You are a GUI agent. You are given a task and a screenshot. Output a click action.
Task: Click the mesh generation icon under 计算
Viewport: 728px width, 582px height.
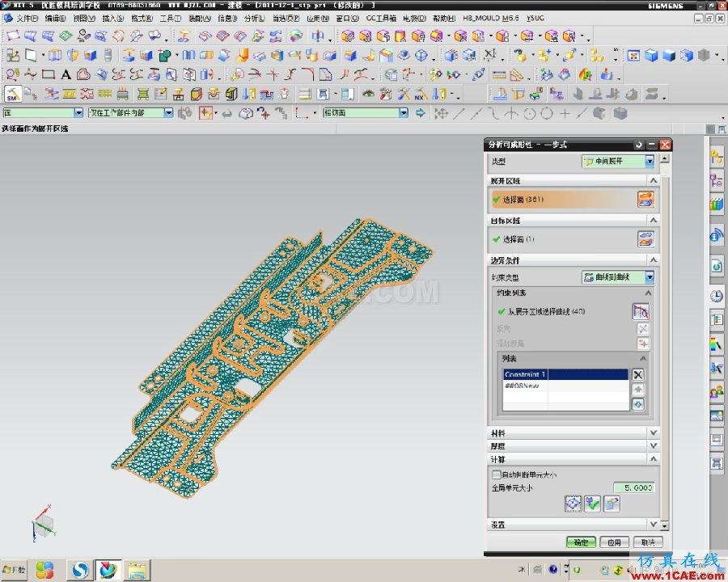[x=573, y=504]
